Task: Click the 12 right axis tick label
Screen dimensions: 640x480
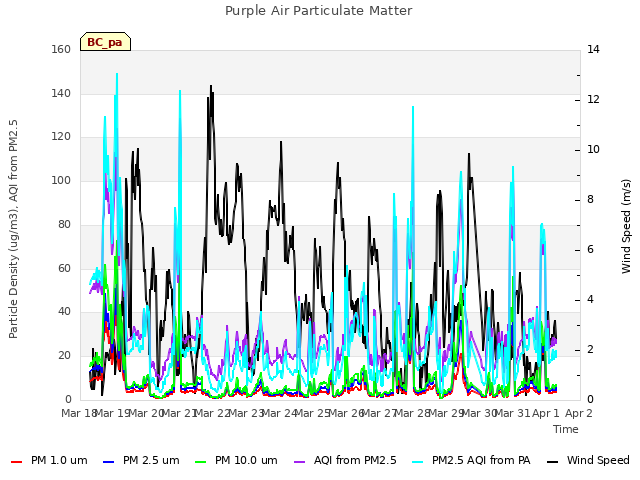Action: 593,100
